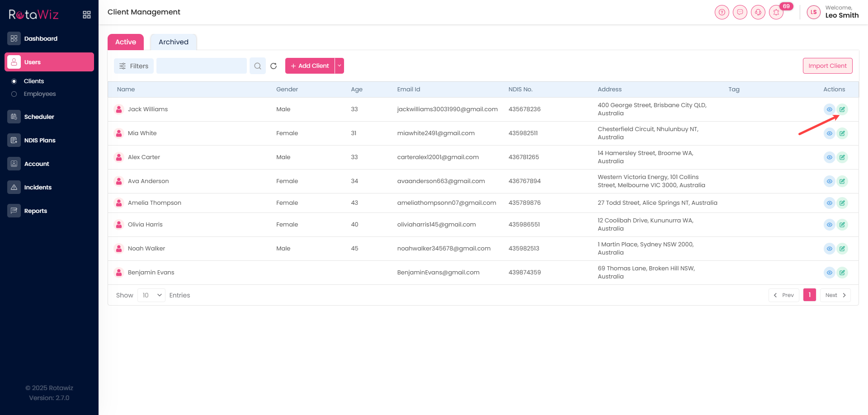Expand the Add Client dropdown arrow
868x415 pixels.
[340, 66]
